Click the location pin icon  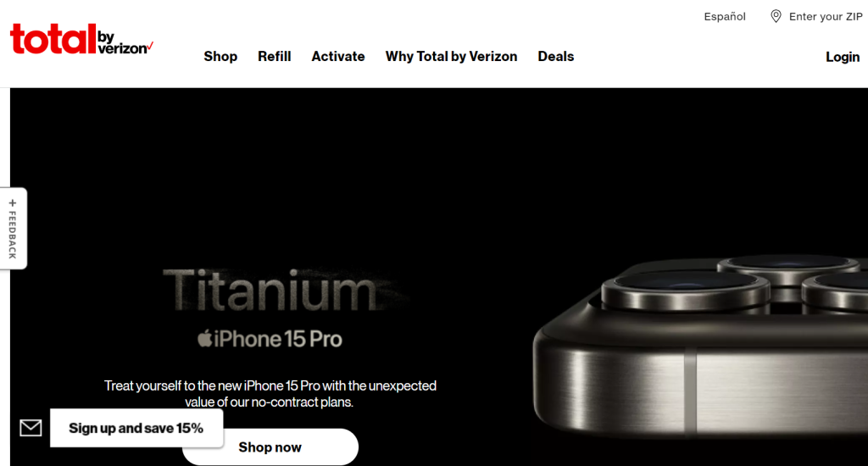tap(776, 16)
